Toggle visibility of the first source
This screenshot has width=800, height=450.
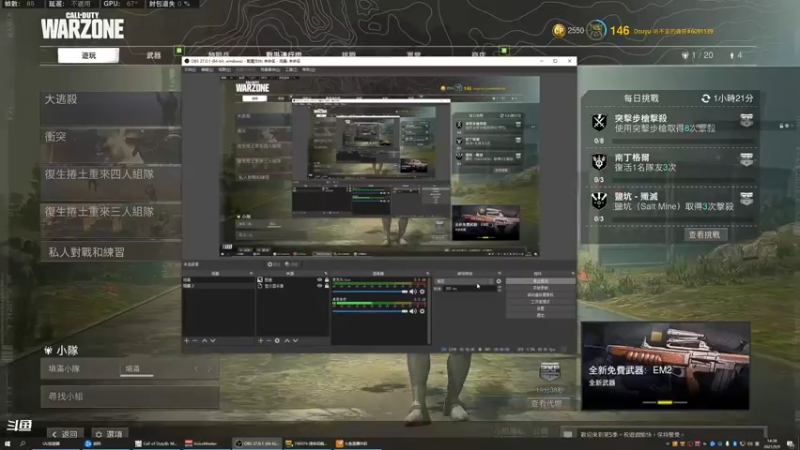(x=319, y=280)
